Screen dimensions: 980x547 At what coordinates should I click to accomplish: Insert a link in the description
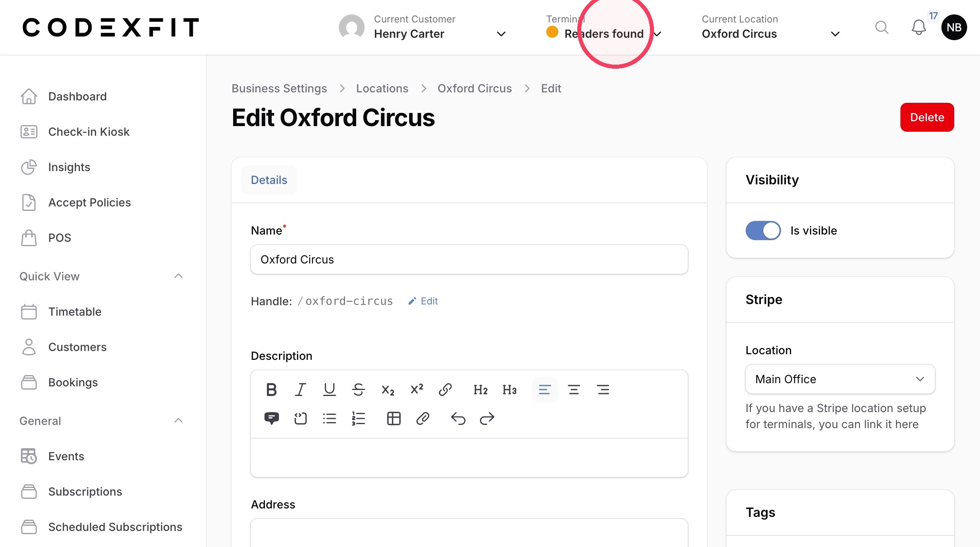pos(445,390)
